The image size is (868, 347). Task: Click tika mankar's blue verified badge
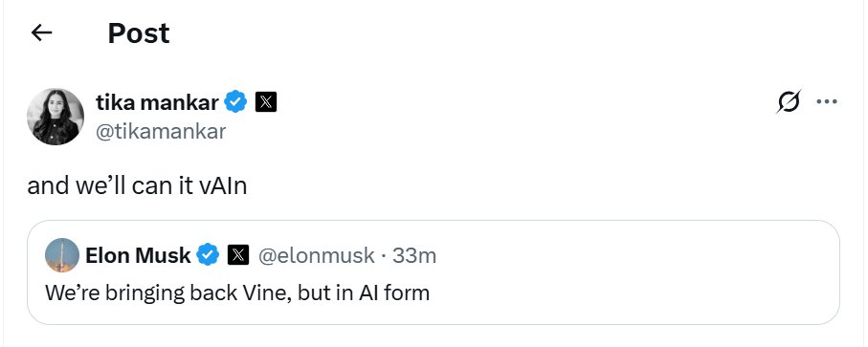pyautogui.click(x=236, y=101)
